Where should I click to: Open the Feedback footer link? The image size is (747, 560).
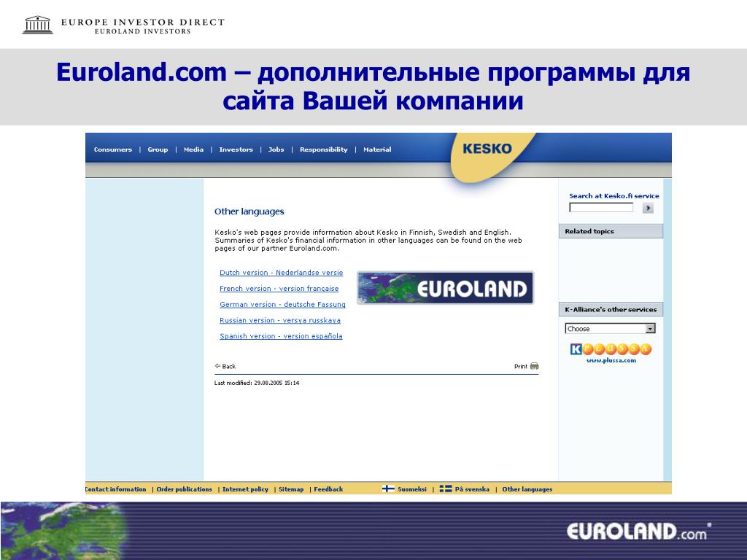(x=328, y=489)
